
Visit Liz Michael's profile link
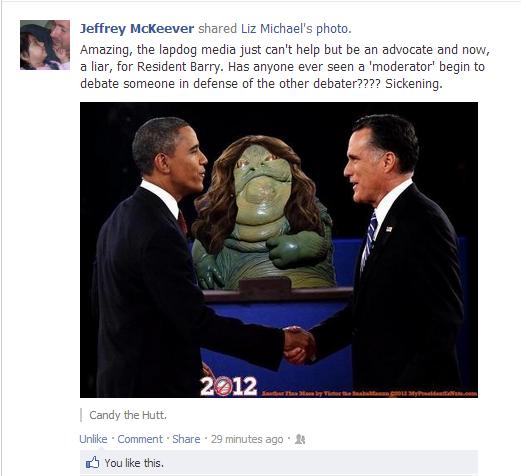[x=277, y=29]
